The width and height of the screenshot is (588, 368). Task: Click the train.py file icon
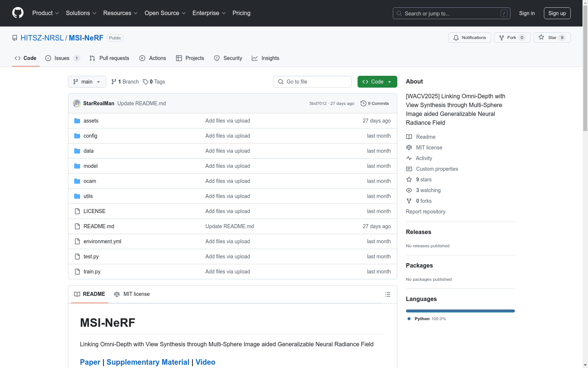[77, 272]
